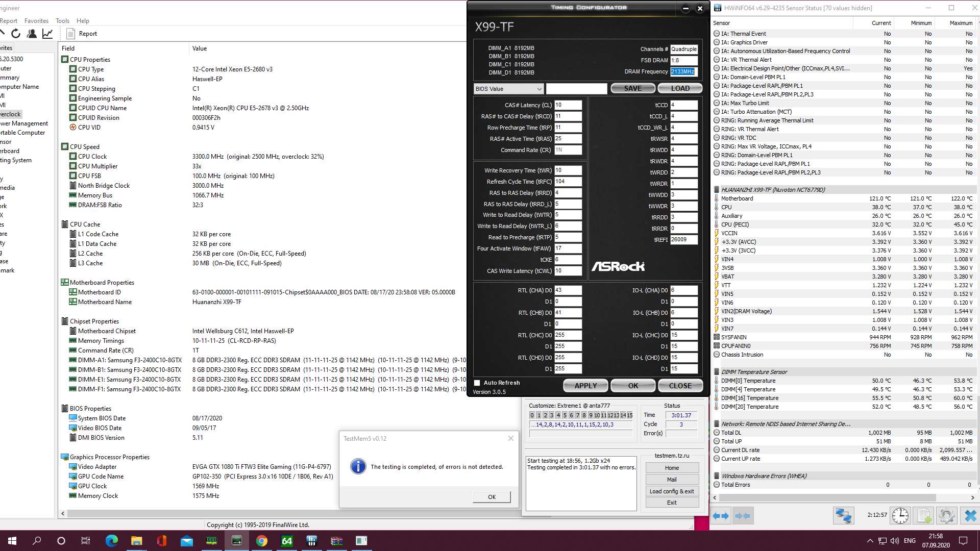
Task: Open the graph chart toolbar icon
Action: coord(47,34)
